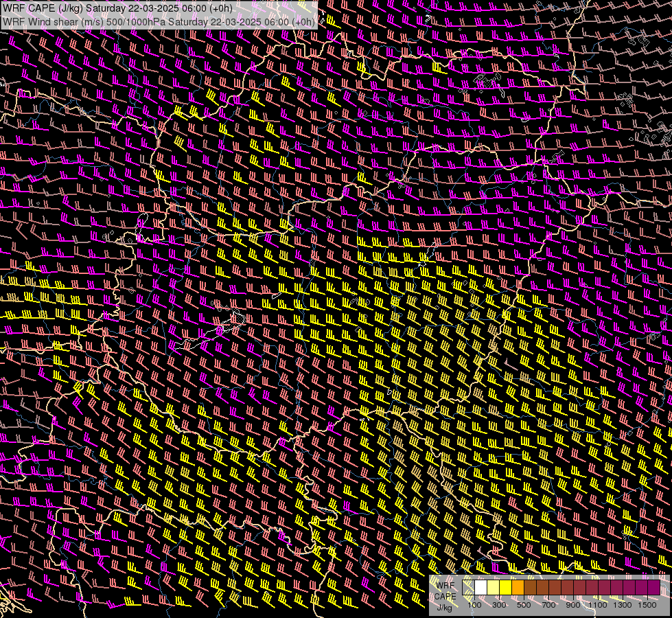Click the orange CAPE legend swatch
The width and height of the screenshot is (672, 618).
(x=518, y=587)
